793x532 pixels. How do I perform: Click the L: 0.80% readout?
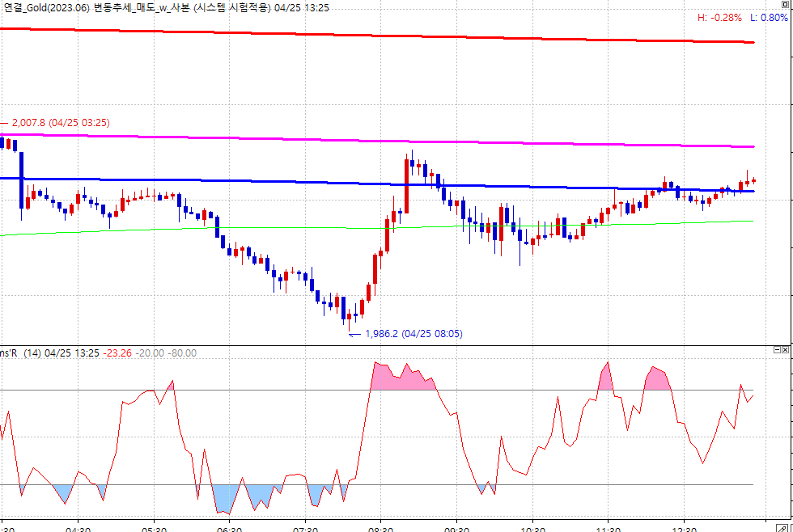769,18
